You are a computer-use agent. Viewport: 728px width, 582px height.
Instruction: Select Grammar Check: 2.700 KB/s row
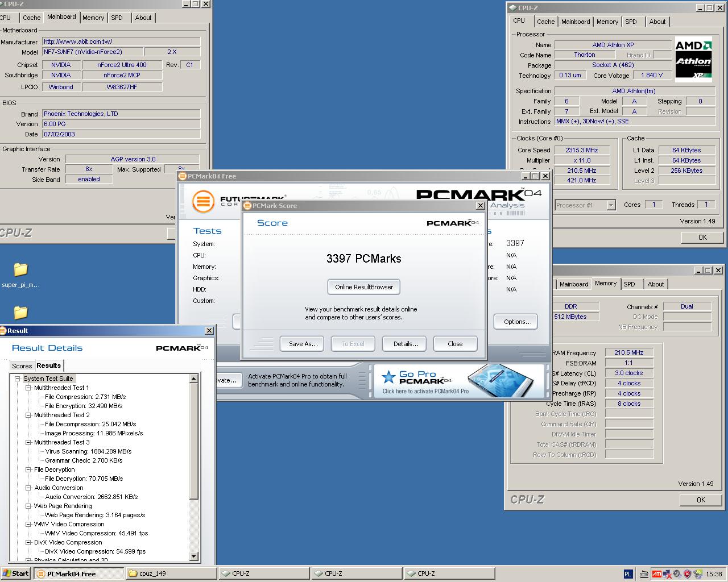84,460
